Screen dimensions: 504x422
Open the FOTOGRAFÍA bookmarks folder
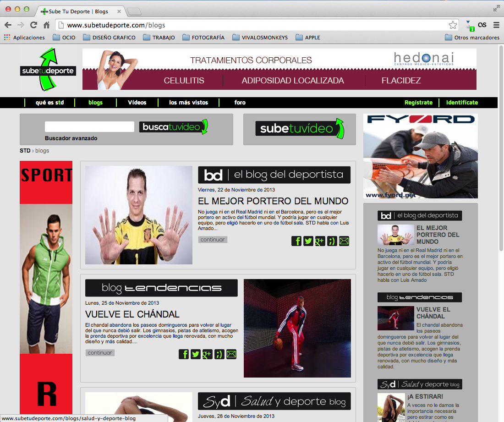click(x=203, y=38)
